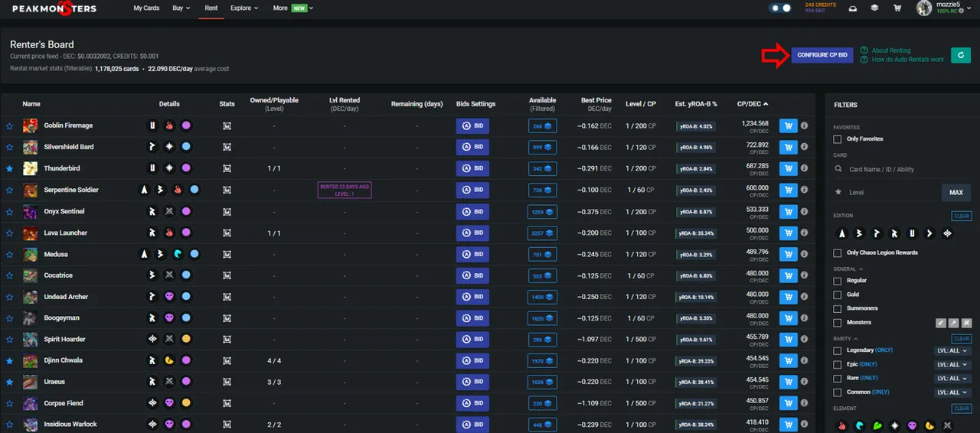The width and height of the screenshot is (980, 433).
Task: Enable Only Chaos Legion Rewards checkbox
Action: coord(838,252)
